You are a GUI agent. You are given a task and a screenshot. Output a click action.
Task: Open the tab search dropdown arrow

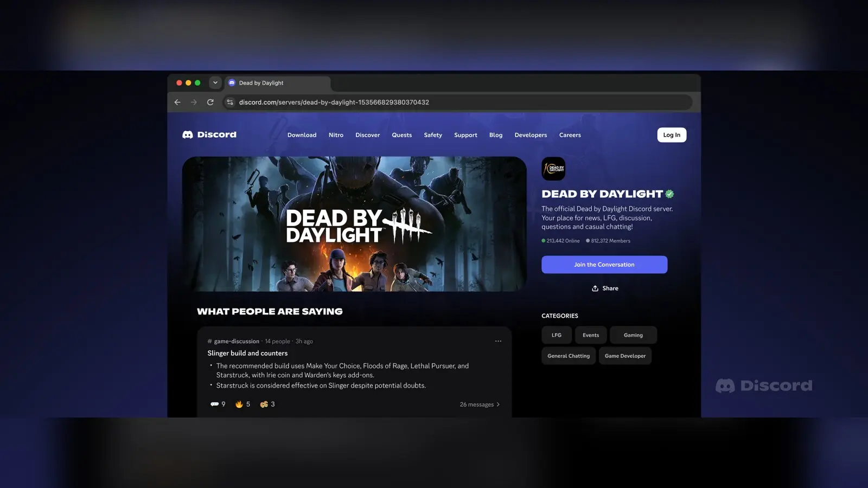[215, 83]
